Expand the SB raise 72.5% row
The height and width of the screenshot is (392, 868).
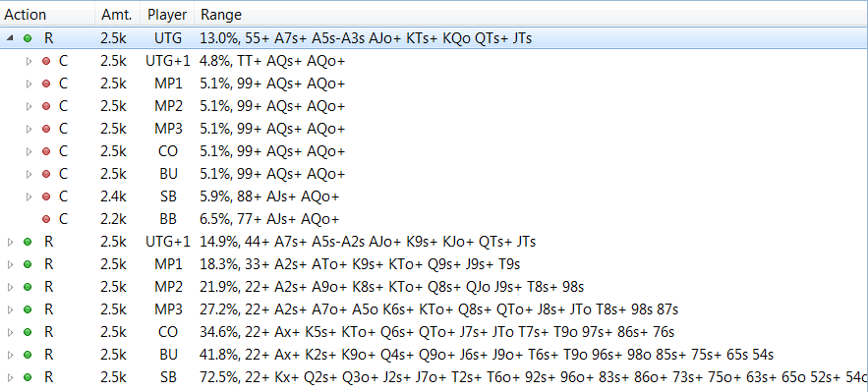point(10,377)
